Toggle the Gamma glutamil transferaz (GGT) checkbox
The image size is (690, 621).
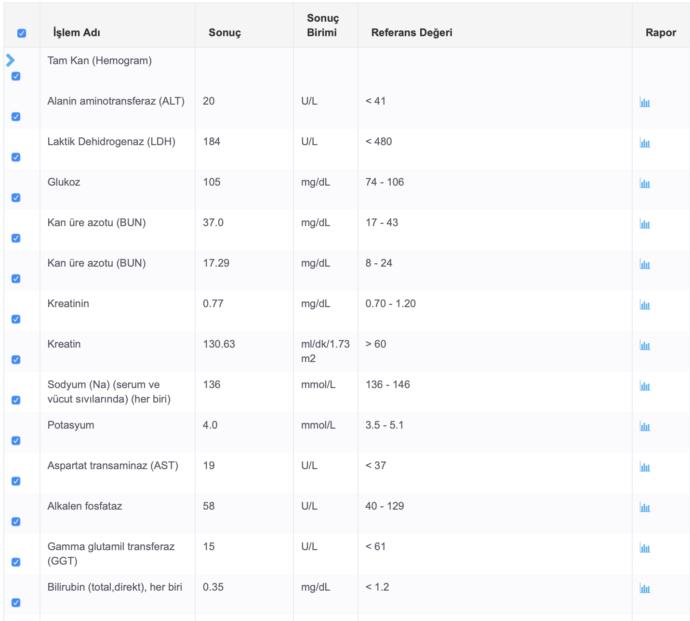coord(16,562)
